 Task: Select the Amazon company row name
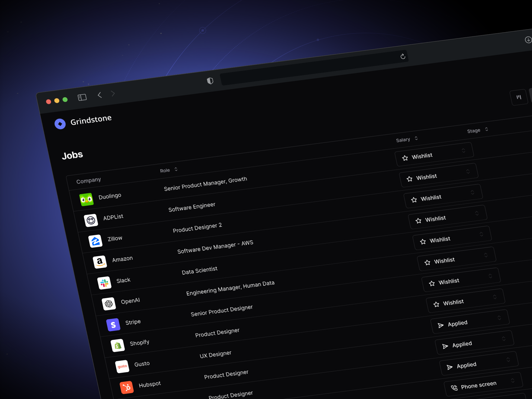pyautogui.click(x=122, y=259)
